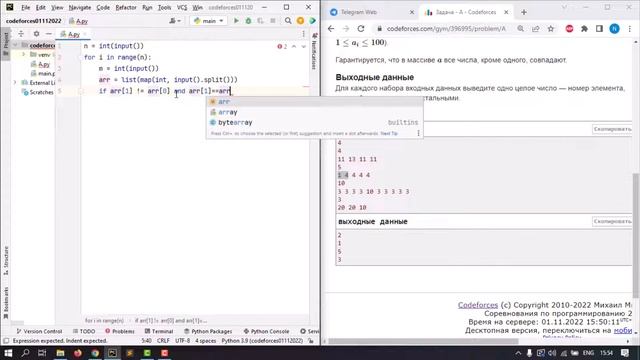640x360 pixels.
Task: Open the TODO tool window
Action: (x=84, y=331)
